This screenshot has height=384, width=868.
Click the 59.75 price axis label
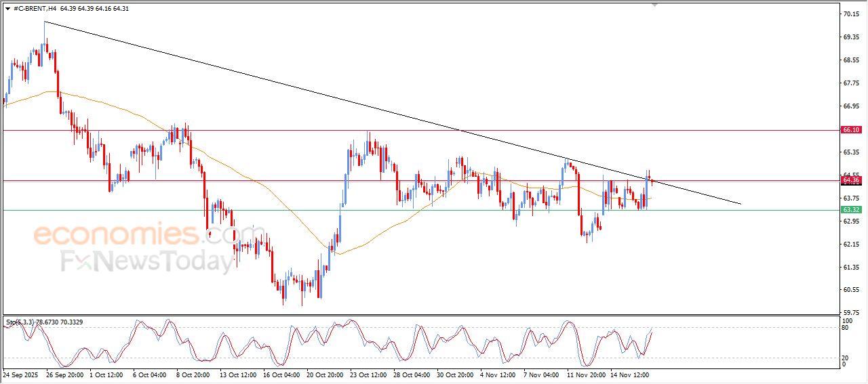point(850,312)
